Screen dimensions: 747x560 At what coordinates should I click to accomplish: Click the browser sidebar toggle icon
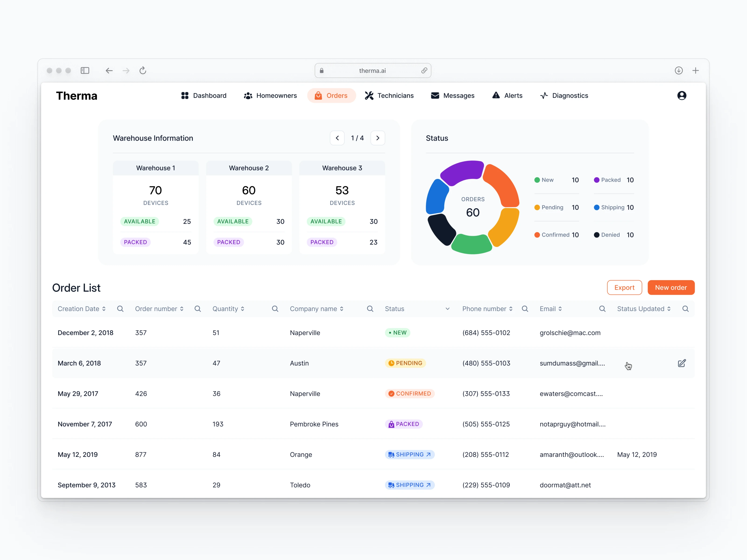(x=85, y=70)
